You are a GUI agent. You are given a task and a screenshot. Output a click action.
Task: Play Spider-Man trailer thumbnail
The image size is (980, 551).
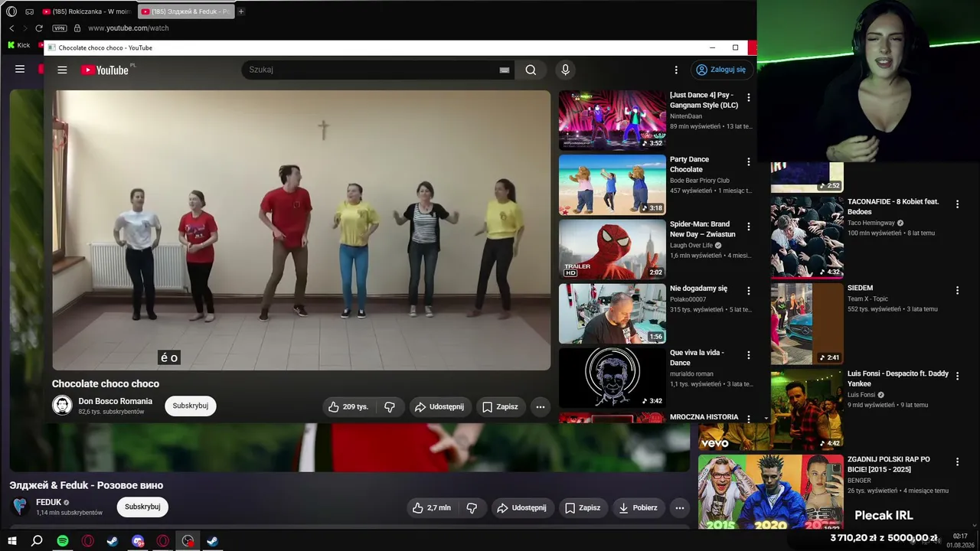coord(612,249)
